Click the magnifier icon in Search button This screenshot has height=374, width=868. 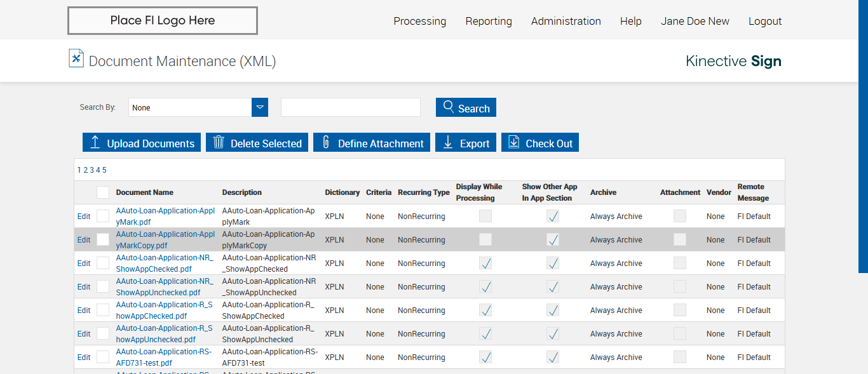tap(449, 107)
